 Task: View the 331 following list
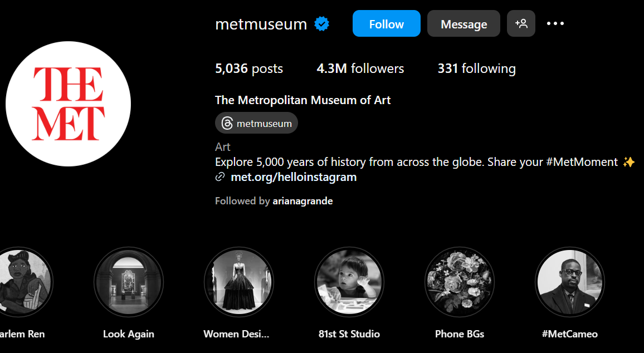tap(476, 68)
